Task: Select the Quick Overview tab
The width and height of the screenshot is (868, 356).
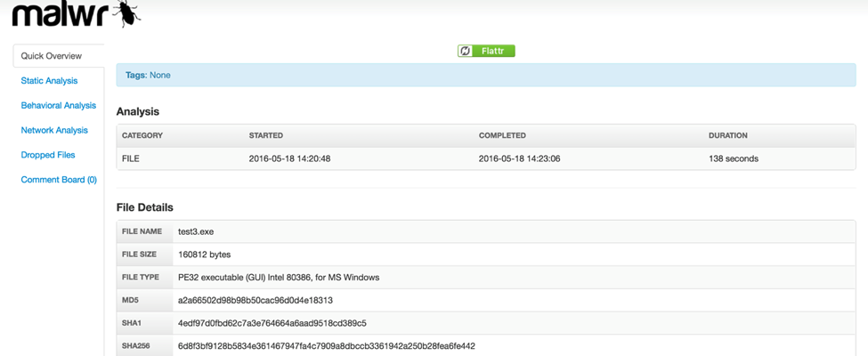Action: point(59,56)
